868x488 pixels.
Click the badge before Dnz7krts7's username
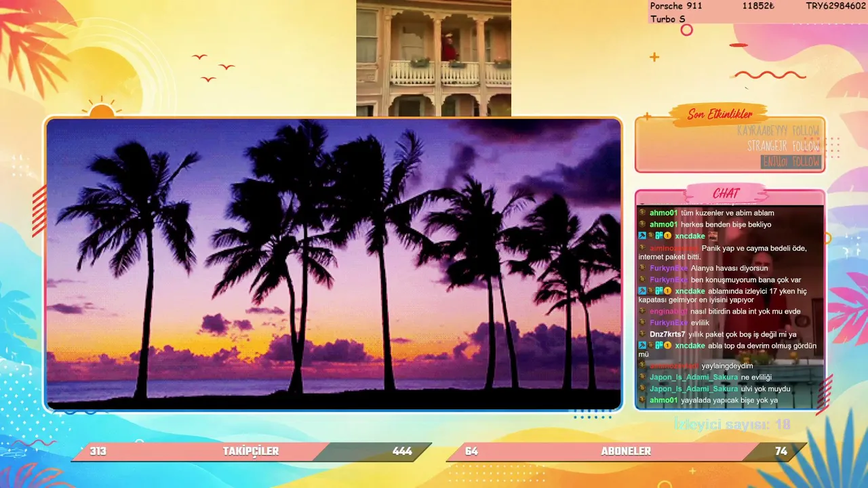[642, 334]
